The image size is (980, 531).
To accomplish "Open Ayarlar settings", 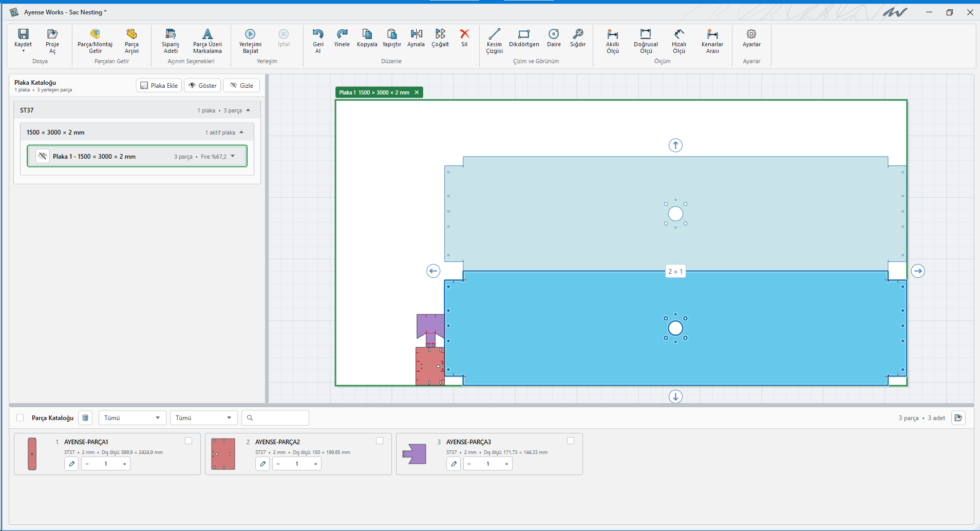I will pos(751,37).
